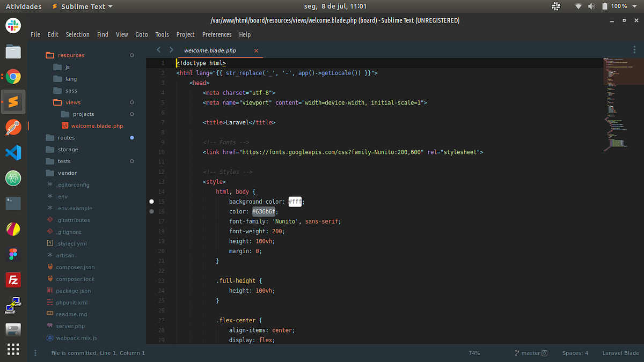The height and width of the screenshot is (362, 644).
Task: Open the overflow menu above the minimap
Action: point(634,49)
